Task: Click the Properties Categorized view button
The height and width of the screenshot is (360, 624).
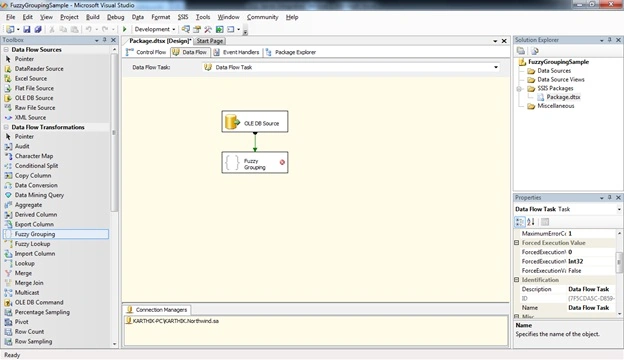Action: [520, 222]
